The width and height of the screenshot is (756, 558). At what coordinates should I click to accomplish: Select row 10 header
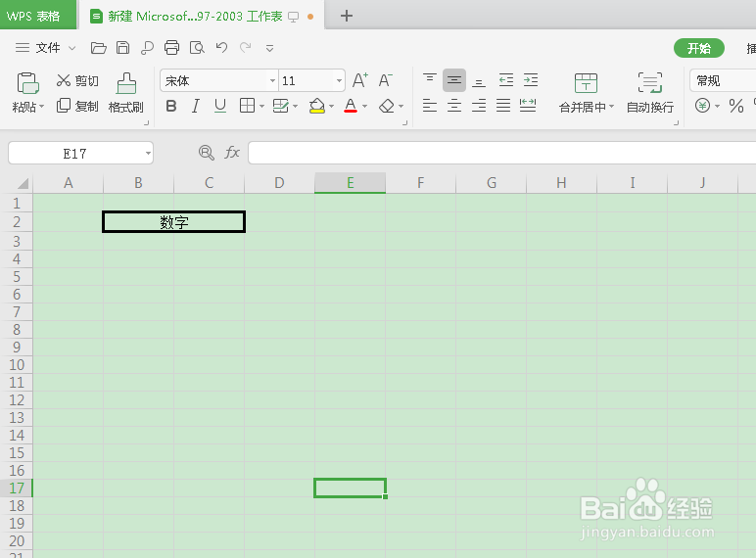coord(17,365)
